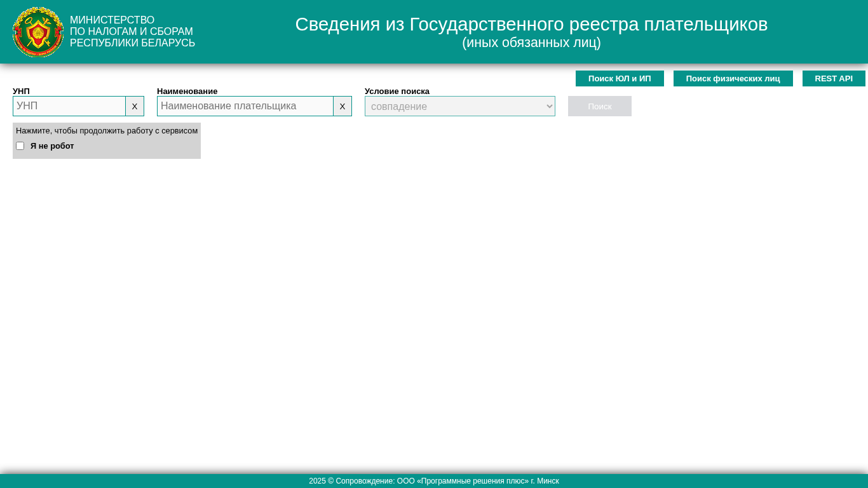Click the '(иных обязанных лиц)' subtitle
The image size is (868, 488).
coord(531,43)
